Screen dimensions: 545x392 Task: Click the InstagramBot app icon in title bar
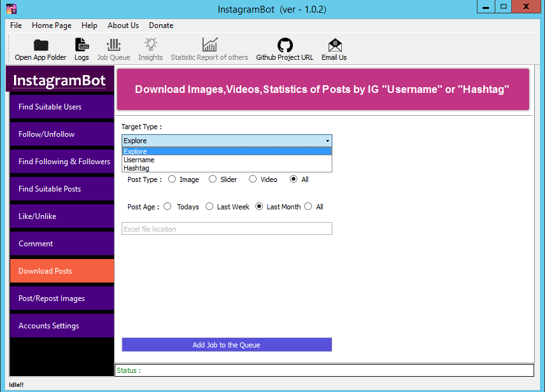(x=11, y=9)
